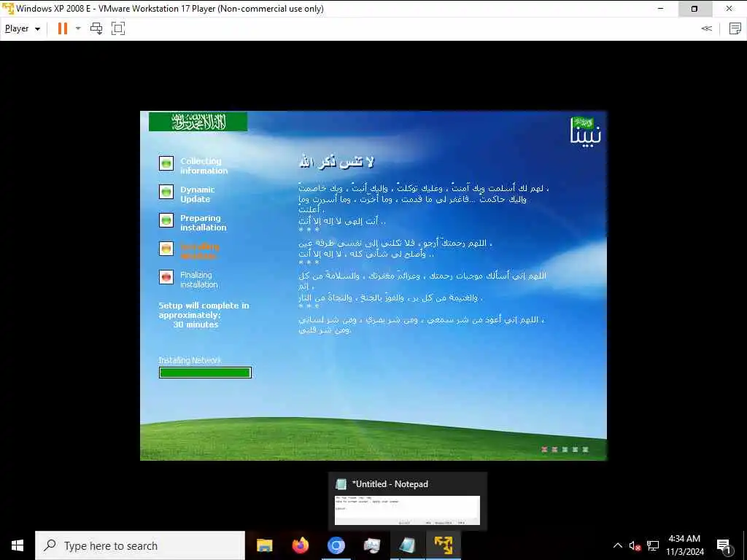This screenshot has height=560, width=747.
Task: Click the Installing Network progress bar
Action: 205,373
